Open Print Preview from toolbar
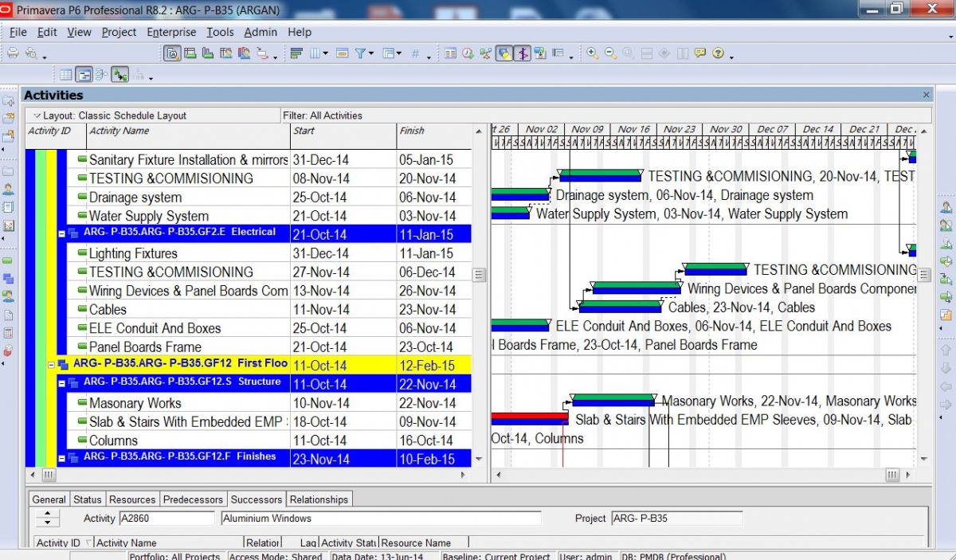The image size is (956, 560). click(x=31, y=53)
